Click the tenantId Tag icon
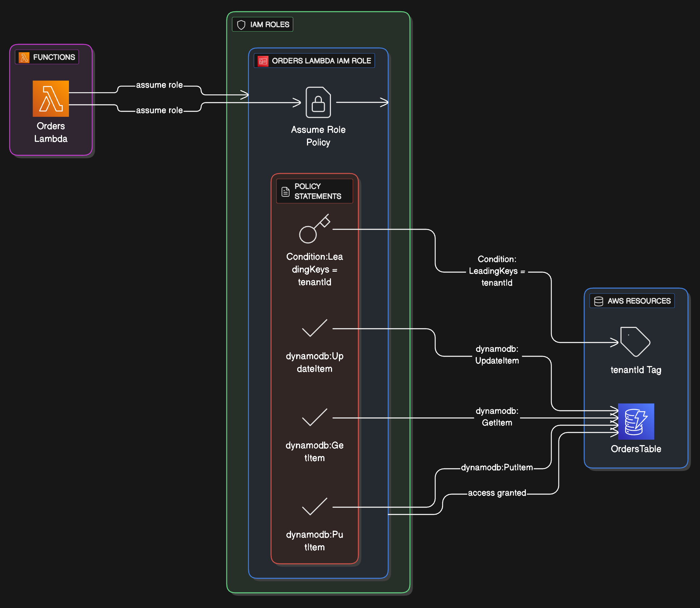 [635, 342]
